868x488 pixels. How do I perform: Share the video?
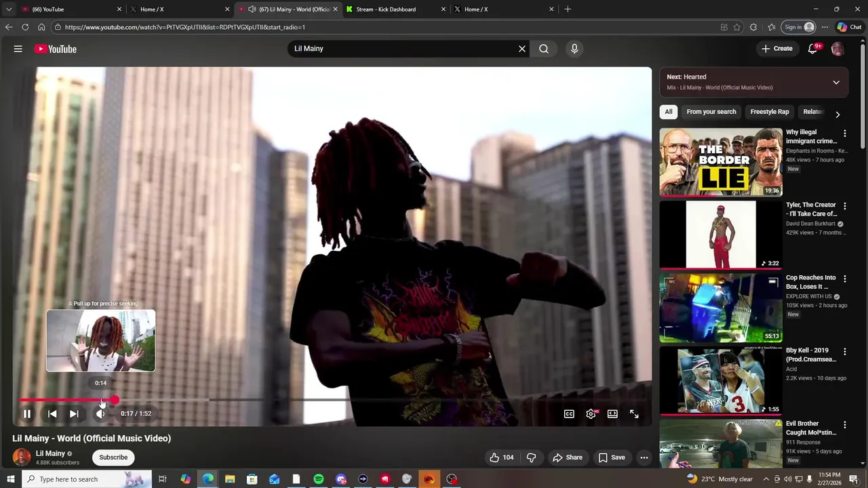(x=567, y=457)
